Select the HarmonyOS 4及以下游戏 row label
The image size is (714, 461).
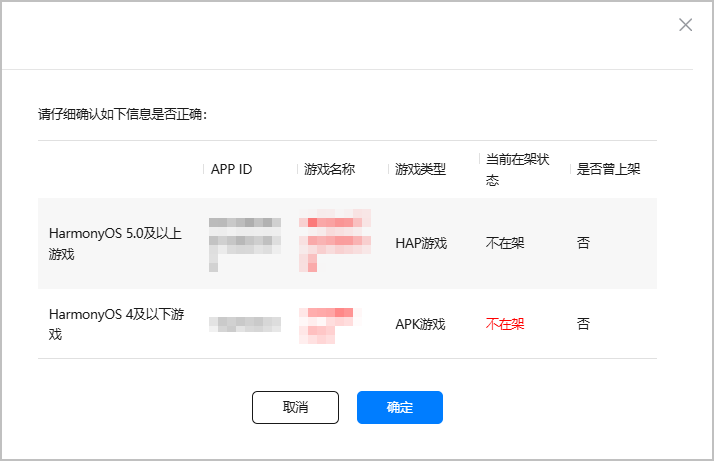coord(115,324)
